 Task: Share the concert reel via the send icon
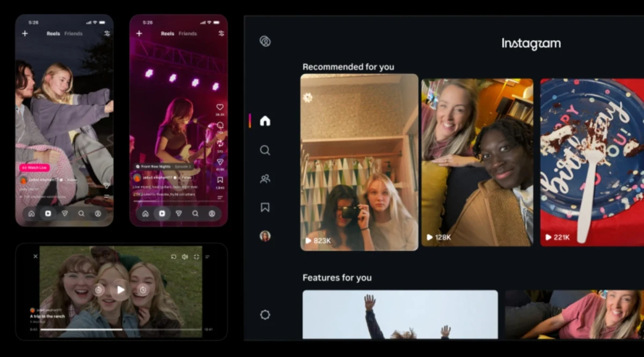220,162
